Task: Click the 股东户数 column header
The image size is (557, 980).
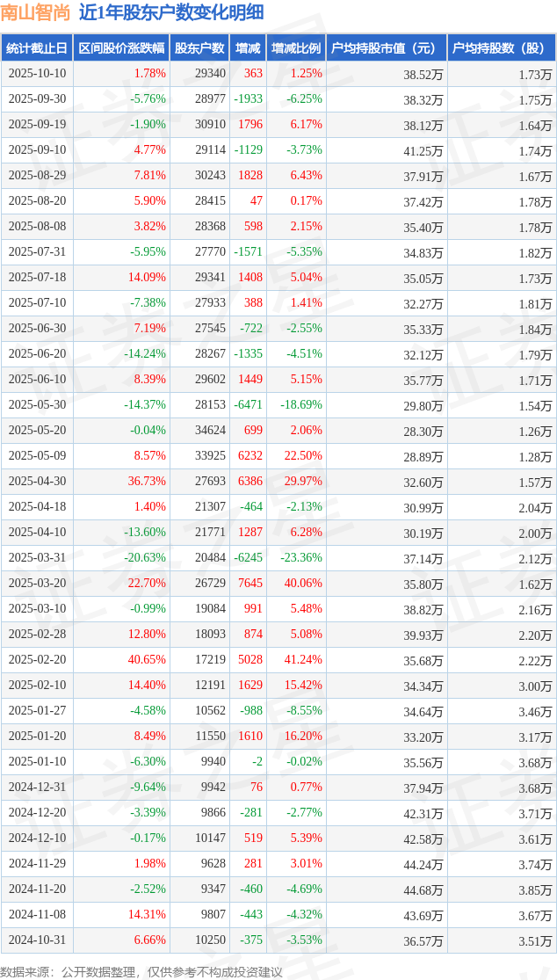Action: (199, 48)
